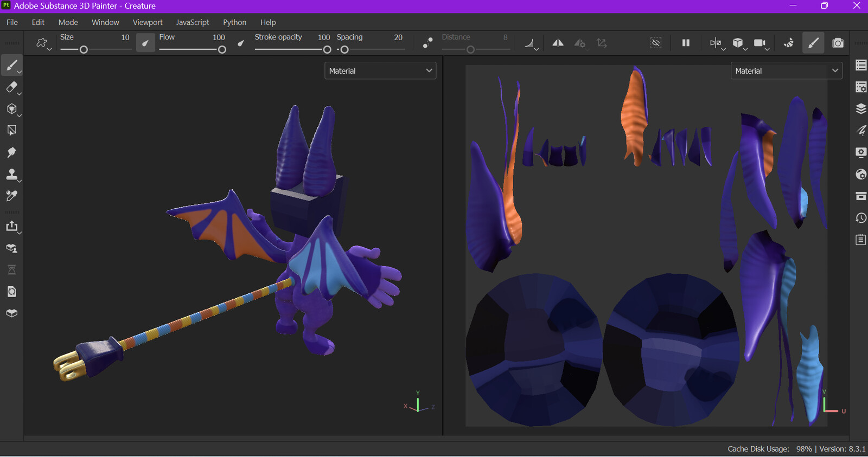Click the Spacing value 20 field
The height and width of the screenshot is (457, 868).
pos(398,37)
